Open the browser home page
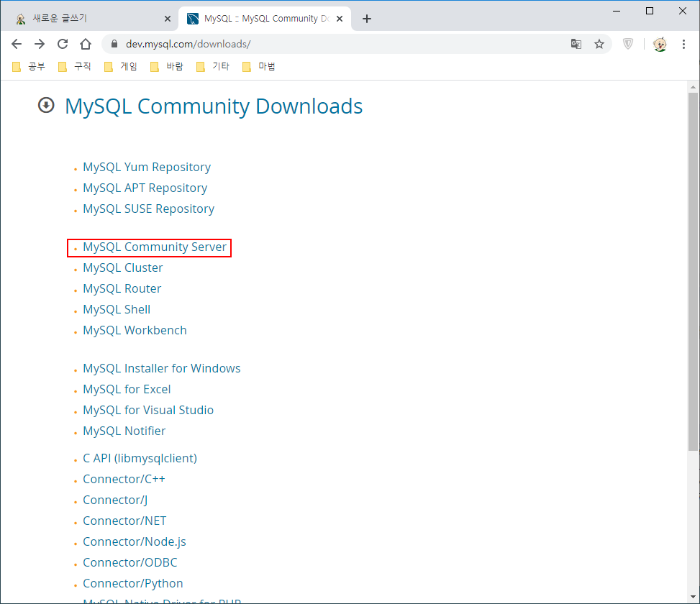 point(86,44)
